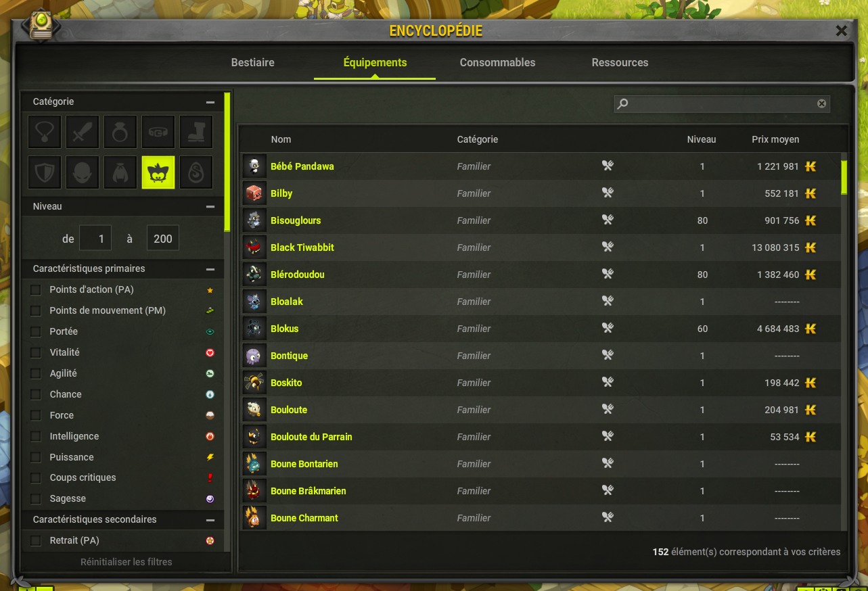Enable the Points d'action (PA) checkbox

36,290
